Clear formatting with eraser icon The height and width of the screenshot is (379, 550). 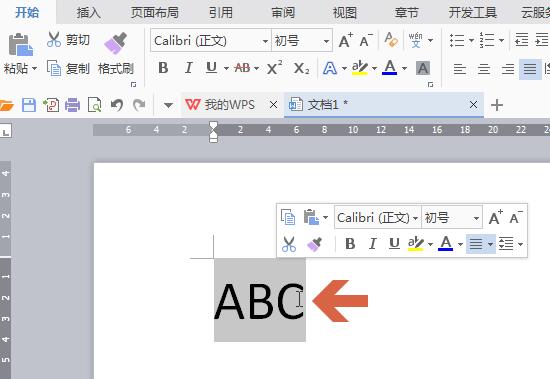pos(391,40)
